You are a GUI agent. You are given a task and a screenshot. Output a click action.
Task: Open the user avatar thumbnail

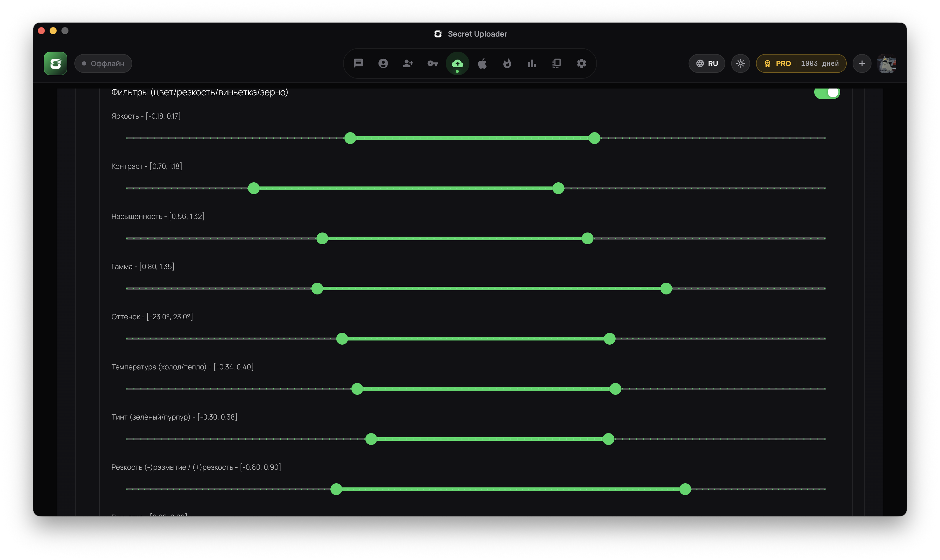(x=887, y=63)
